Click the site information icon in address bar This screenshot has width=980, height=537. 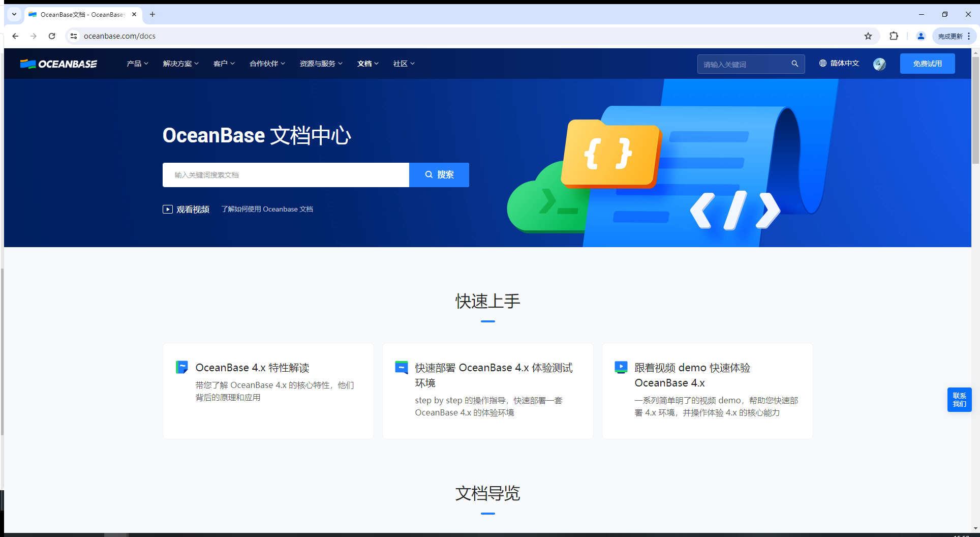(x=74, y=36)
